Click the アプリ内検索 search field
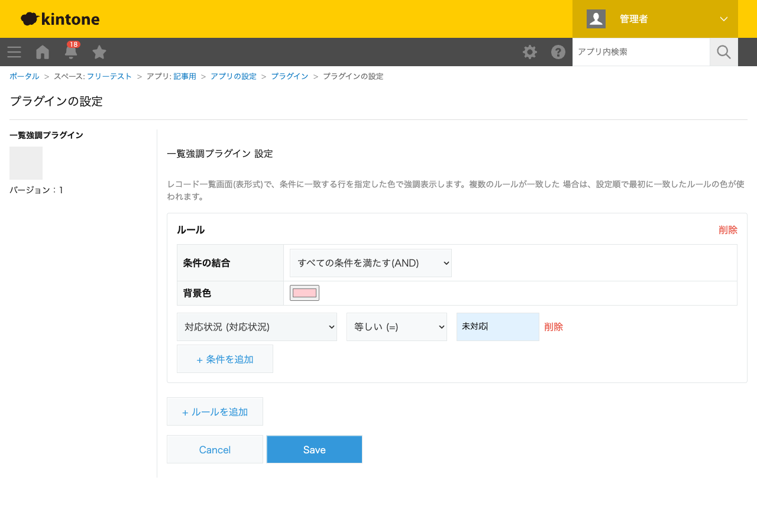 (x=641, y=52)
